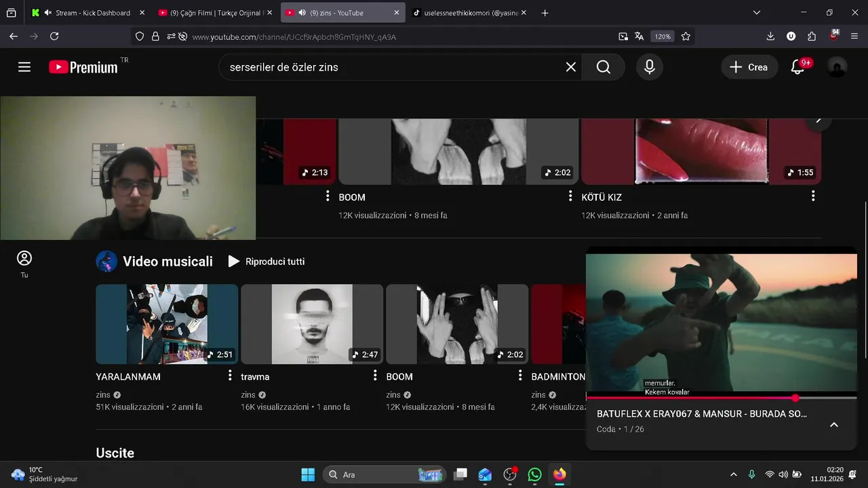List all tabs dropdown arrow
Screen dimensions: 868x488
(757, 13)
